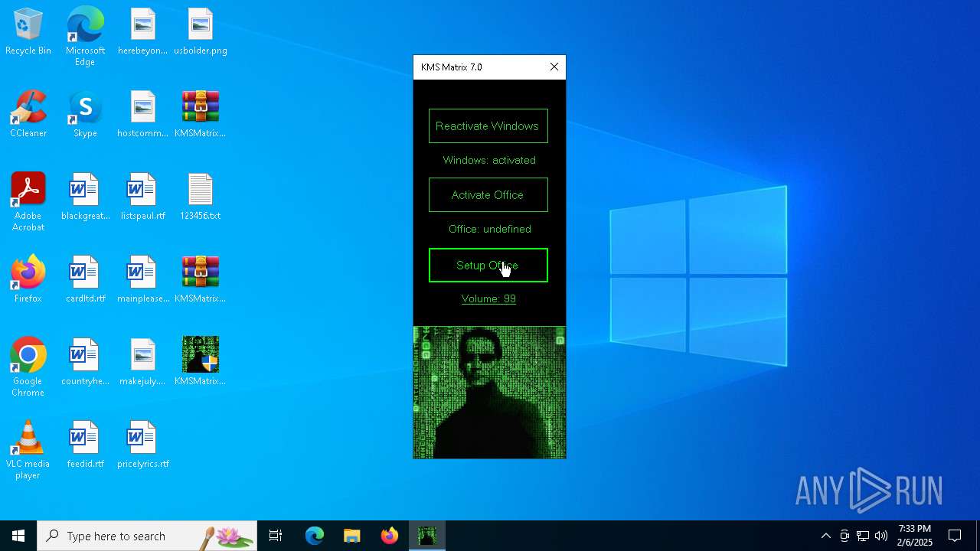The image size is (980, 551).
Task: Click the Volume: 99 link
Action: point(488,299)
